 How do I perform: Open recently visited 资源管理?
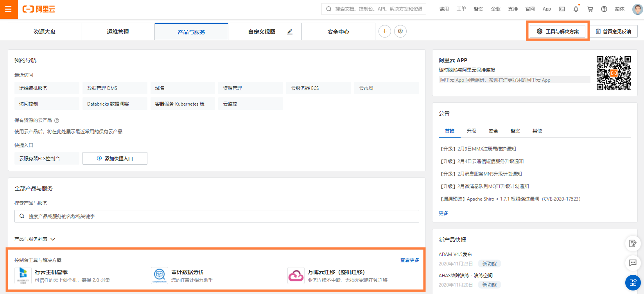[x=251, y=88]
